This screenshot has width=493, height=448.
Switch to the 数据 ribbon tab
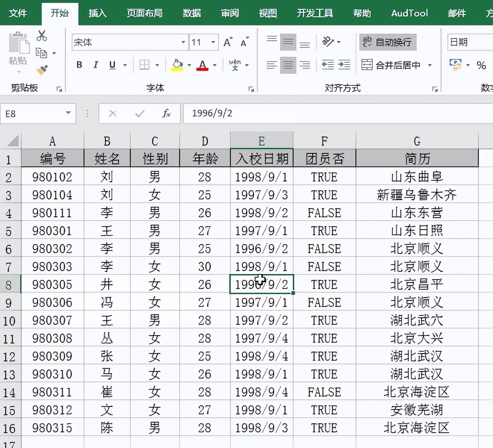click(192, 13)
